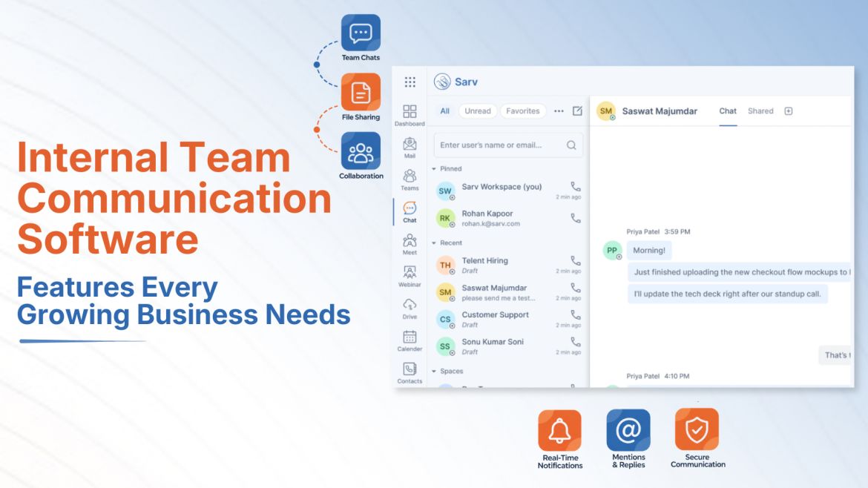Open Sarv Workspace (you) conversation
This screenshot has width=868, height=488.
(508, 191)
